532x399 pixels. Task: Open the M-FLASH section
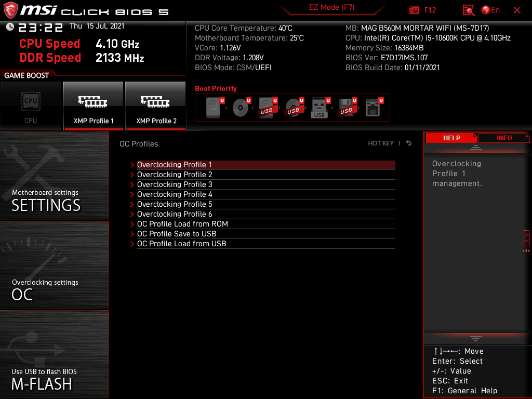pyautogui.click(x=54, y=354)
